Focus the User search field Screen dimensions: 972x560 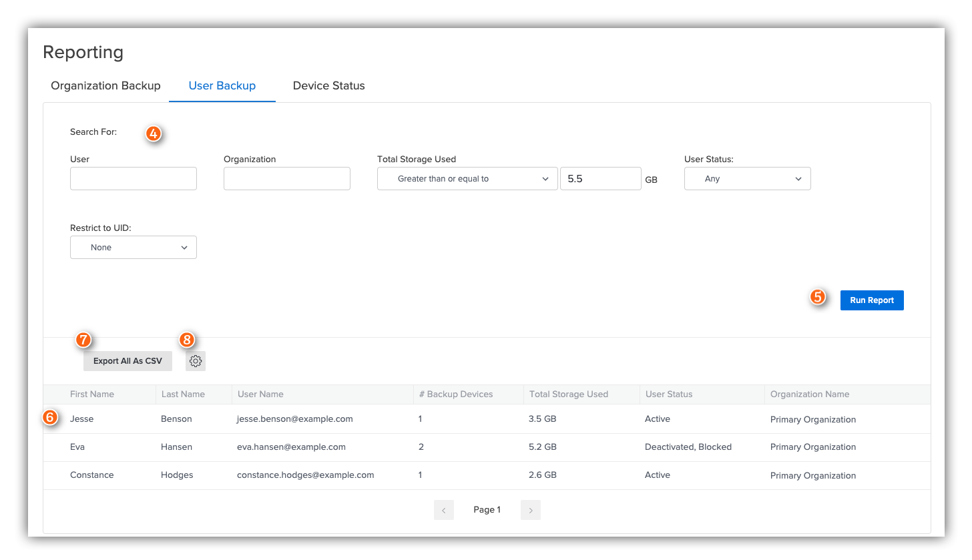tap(134, 179)
